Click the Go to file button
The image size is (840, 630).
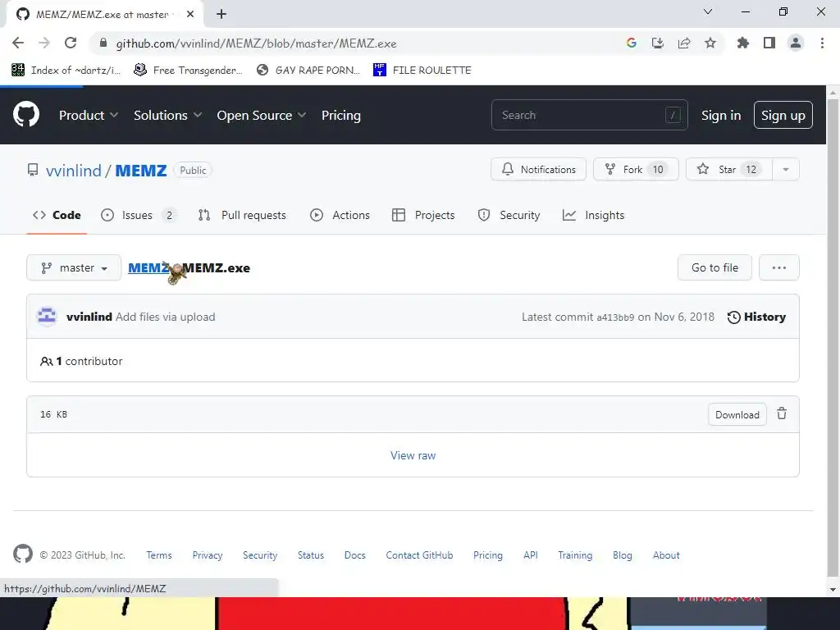[x=714, y=267]
